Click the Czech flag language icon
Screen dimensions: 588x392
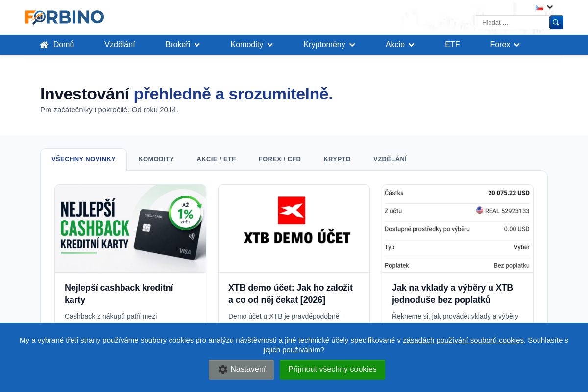[539, 7]
